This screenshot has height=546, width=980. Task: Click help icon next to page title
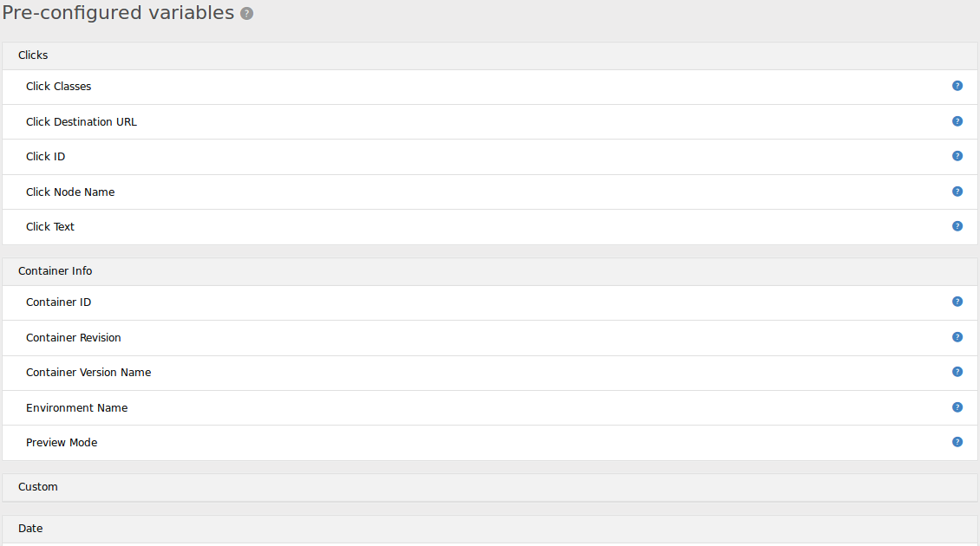tap(247, 14)
